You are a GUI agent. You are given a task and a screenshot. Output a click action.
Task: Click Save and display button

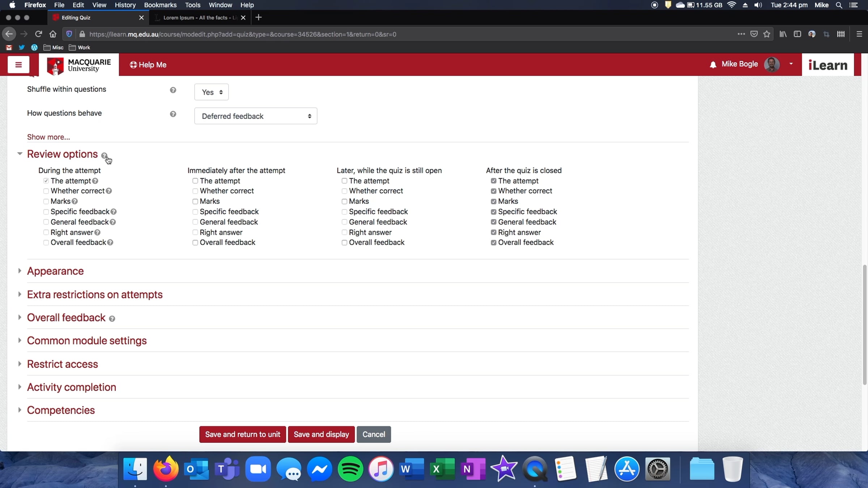tap(321, 434)
